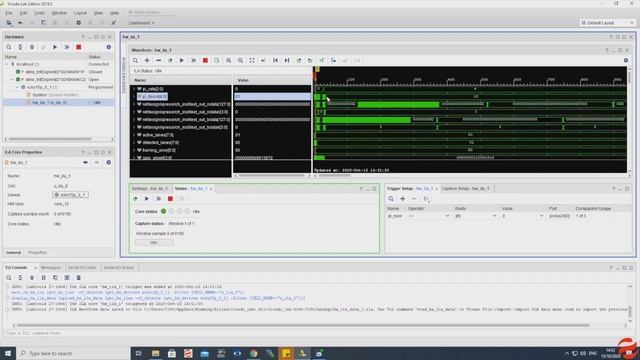Go to cursor in waveform
This screenshot has width=640, height=360.
263,60
